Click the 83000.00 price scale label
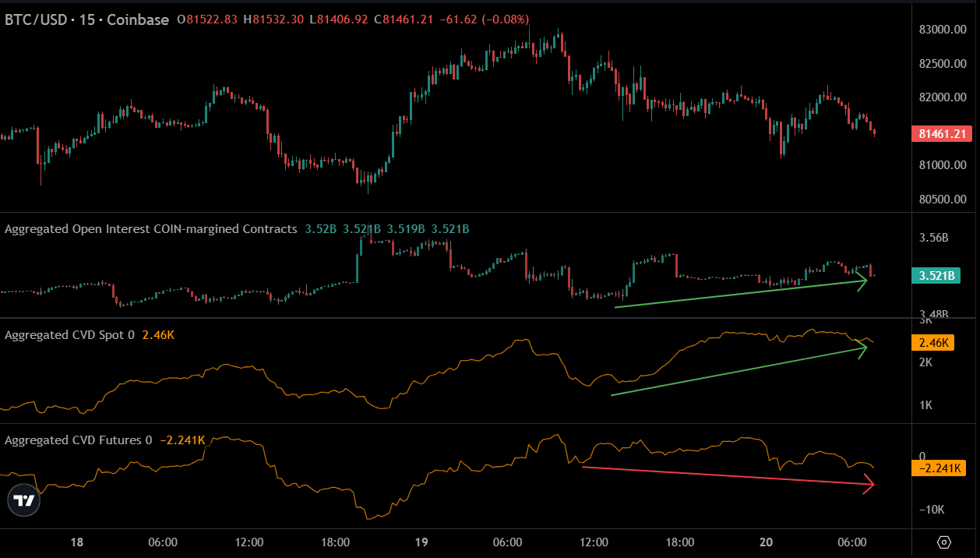 pyautogui.click(x=943, y=30)
